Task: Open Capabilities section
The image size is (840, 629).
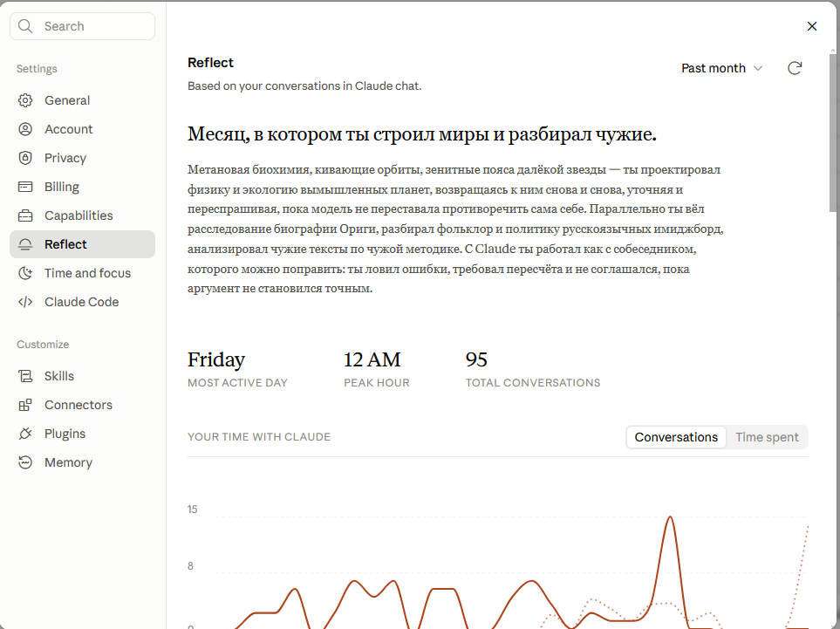Action: (83, 215)
